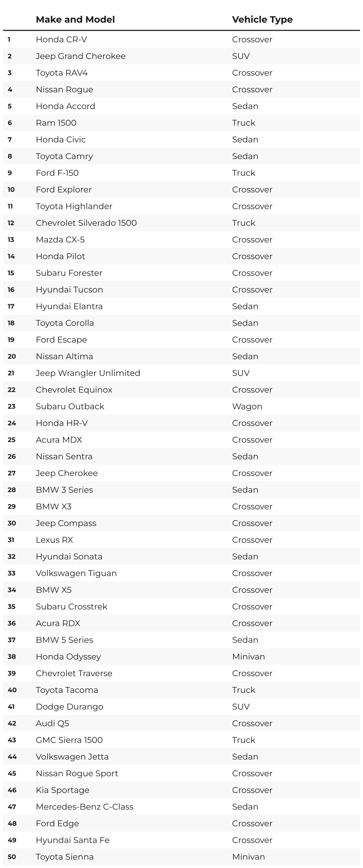Select the Acura MDX row

click(181, 440)
